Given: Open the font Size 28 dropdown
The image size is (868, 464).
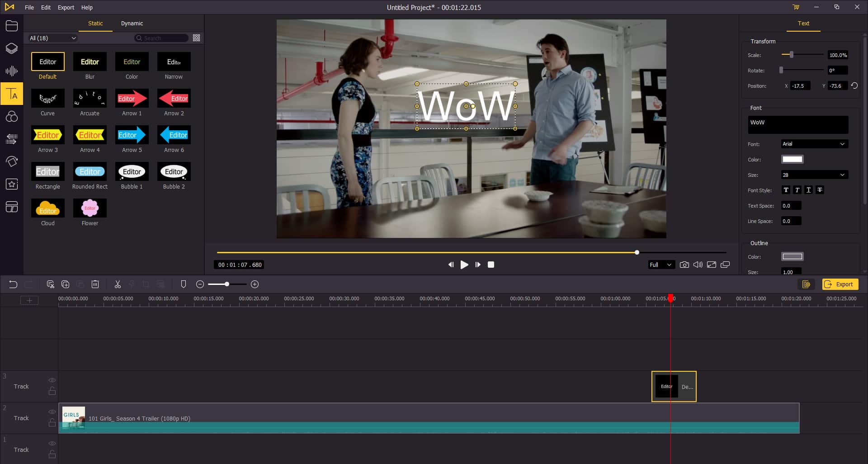Looking at the screenshot, I should pyautogui.click(x=814, y=175).
